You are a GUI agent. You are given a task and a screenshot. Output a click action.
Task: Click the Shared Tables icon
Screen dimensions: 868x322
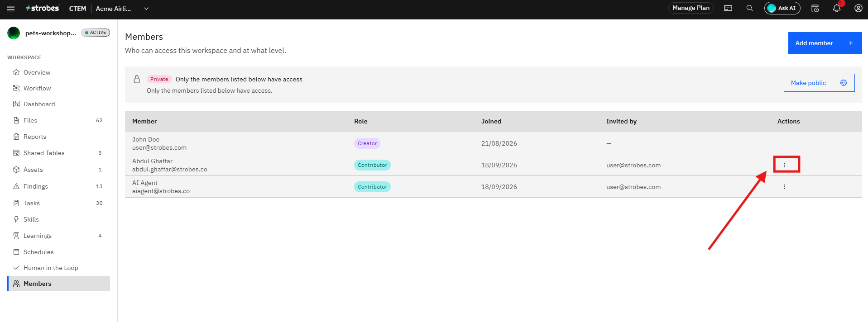[x=16, y=153]
